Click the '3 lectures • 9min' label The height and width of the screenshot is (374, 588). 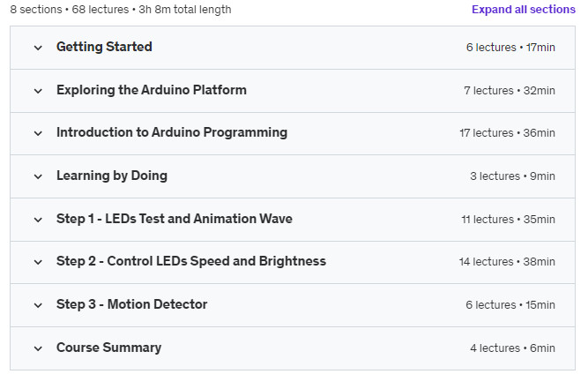click(x=512, y=176)
